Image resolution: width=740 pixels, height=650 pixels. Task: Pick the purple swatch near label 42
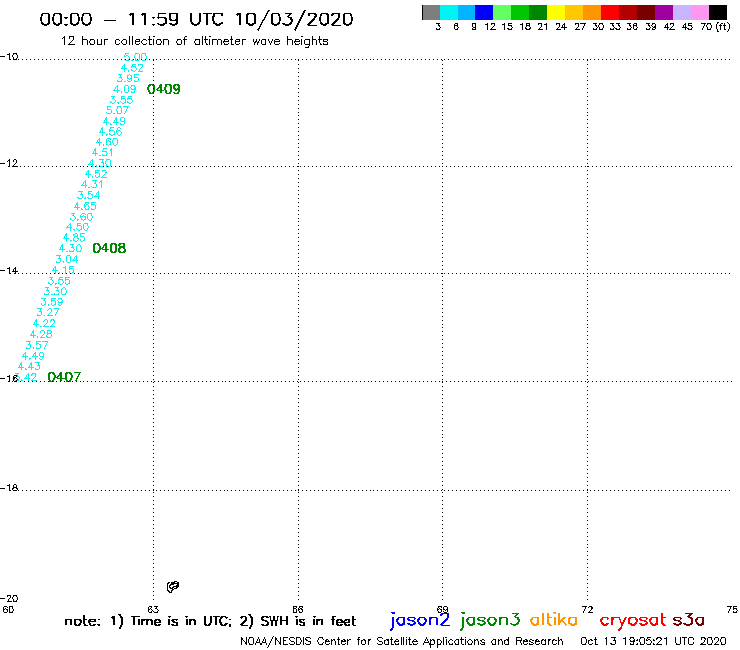(x=664, y=12)
